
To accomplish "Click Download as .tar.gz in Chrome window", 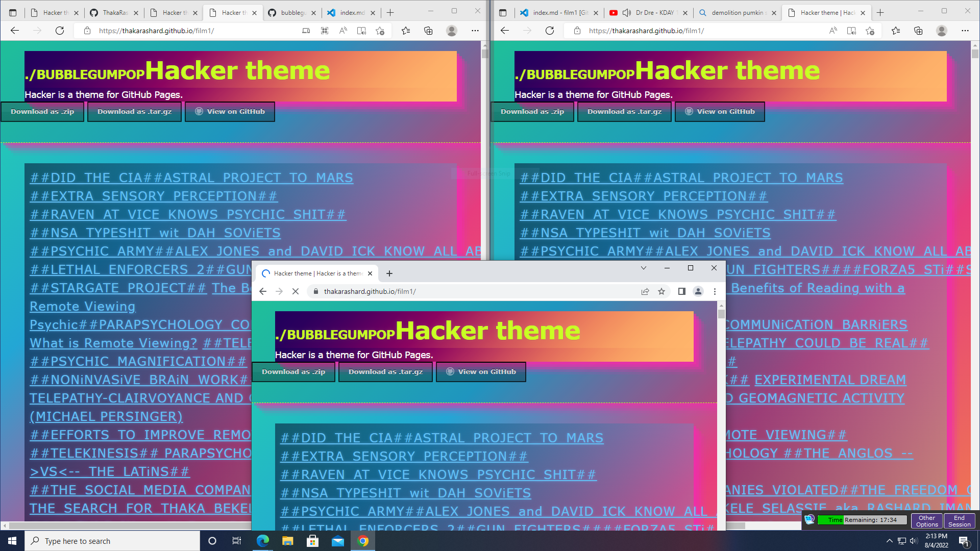I will tap(385, 372).
